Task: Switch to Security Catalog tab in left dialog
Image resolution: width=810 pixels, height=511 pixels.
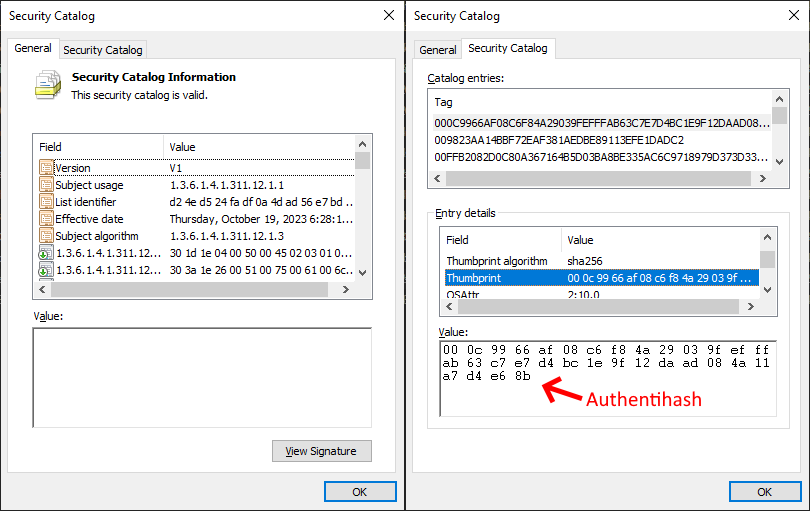Action: coord(102,50)
